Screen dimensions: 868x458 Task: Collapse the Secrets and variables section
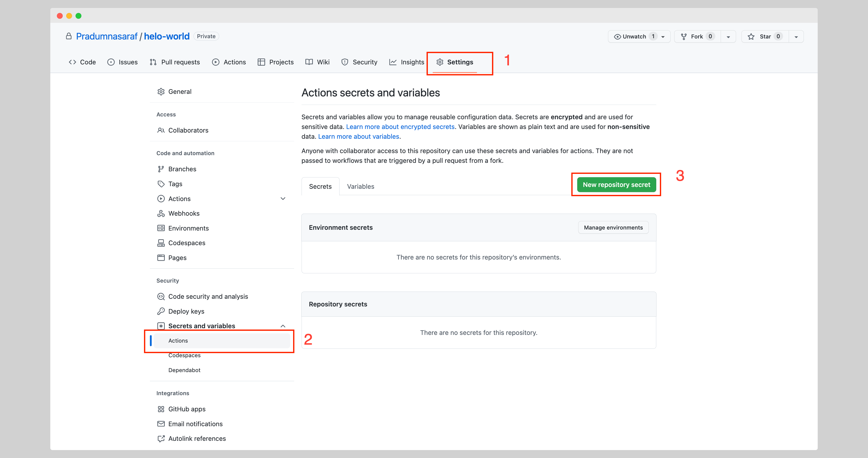[x=283, y=326]
